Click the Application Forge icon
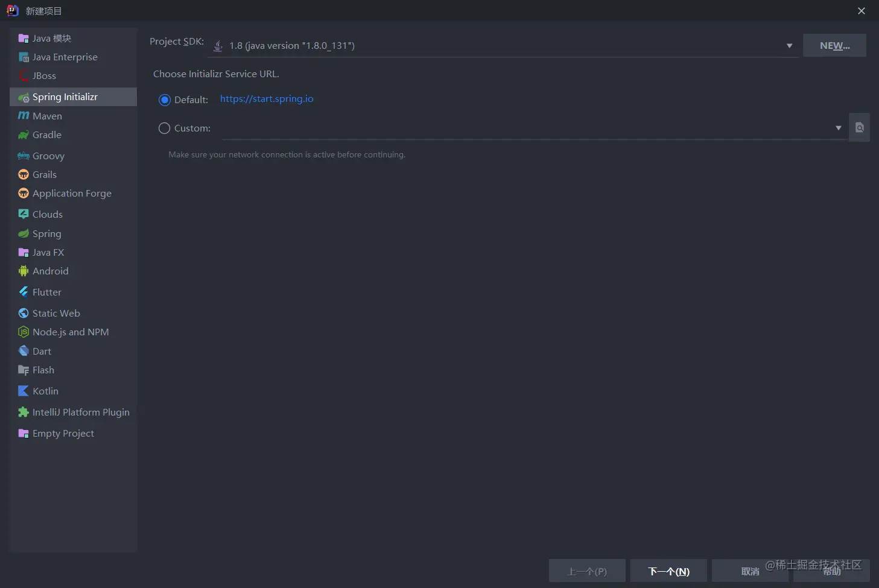The image size is (879, 588). [24, 194]
